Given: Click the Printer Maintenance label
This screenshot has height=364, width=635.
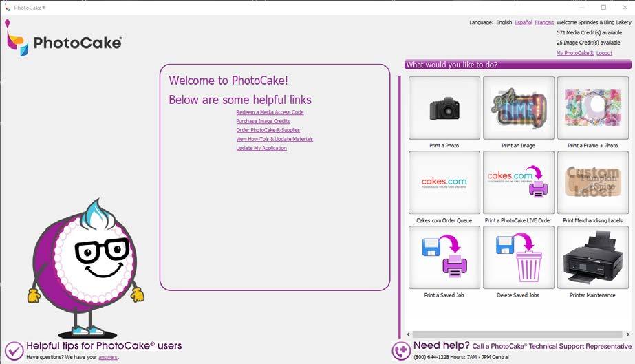Looking at the screenshot, I should pos(593,295).
